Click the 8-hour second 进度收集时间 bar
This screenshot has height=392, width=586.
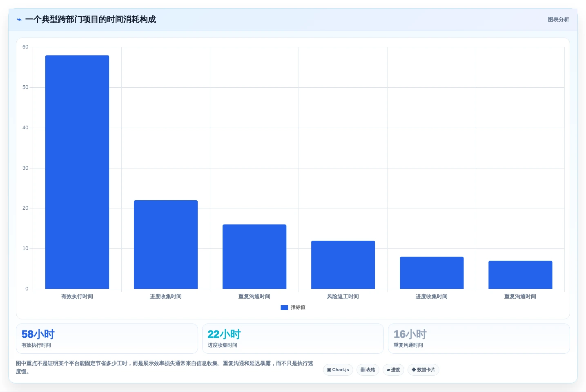coord(432,273)
